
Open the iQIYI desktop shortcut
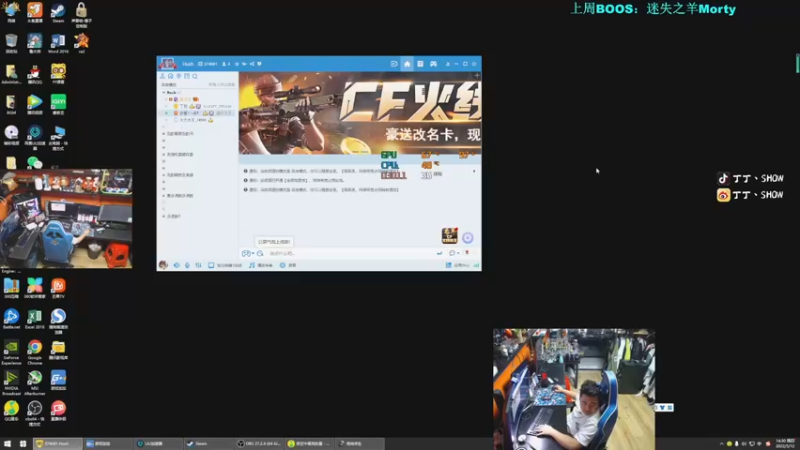pyautogui.click(x=58, y=105)
